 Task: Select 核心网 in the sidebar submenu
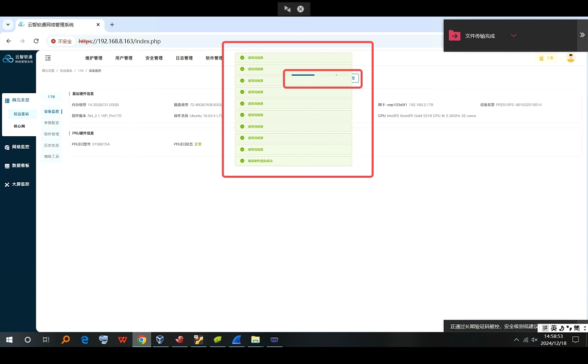20,126
